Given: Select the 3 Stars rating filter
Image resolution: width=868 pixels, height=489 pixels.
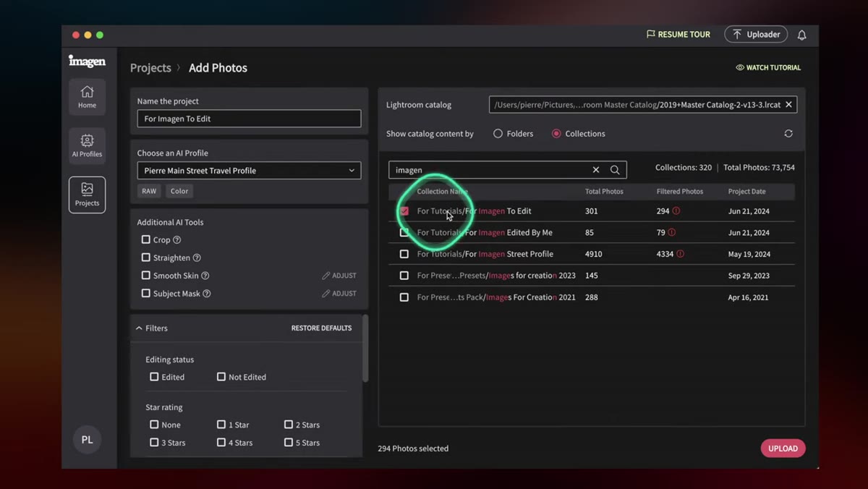Looking at the screenshot, I should [x=154, y=443].
